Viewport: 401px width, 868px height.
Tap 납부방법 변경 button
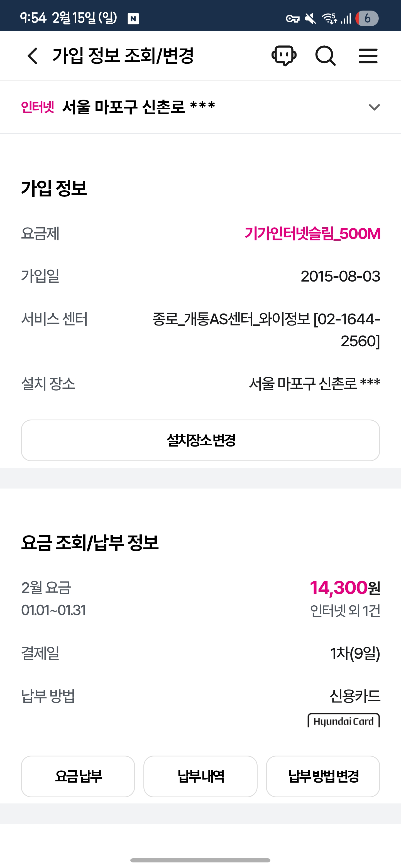tap(323, 776)
